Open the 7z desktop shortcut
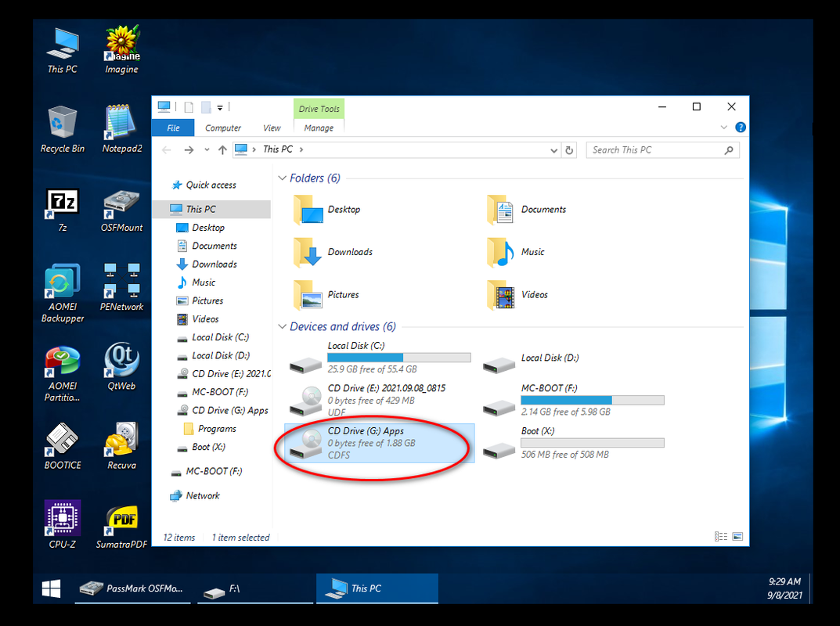The height and width of the screenshot is (626, 840). [62, 210]
